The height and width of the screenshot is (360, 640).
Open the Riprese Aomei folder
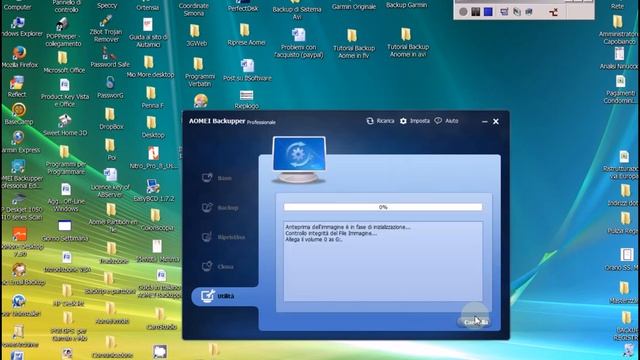point(246,35)
